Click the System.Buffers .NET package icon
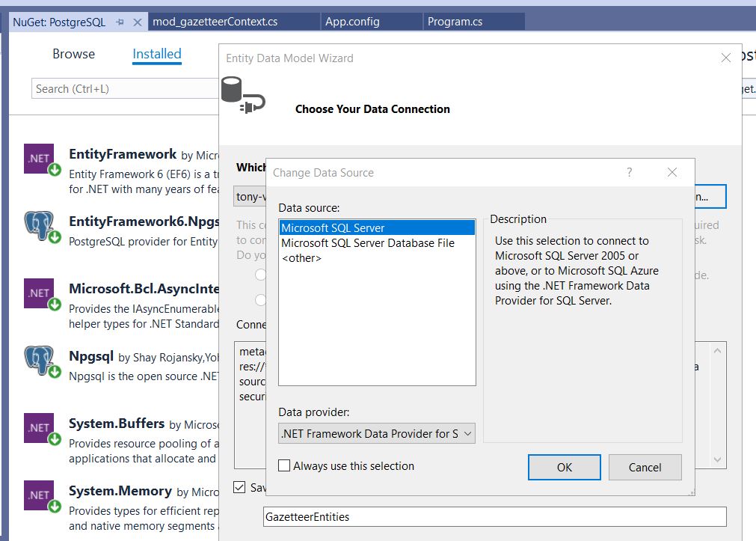Screen dimensions: 756x541 pyautogui.click(x=39, y=428)
